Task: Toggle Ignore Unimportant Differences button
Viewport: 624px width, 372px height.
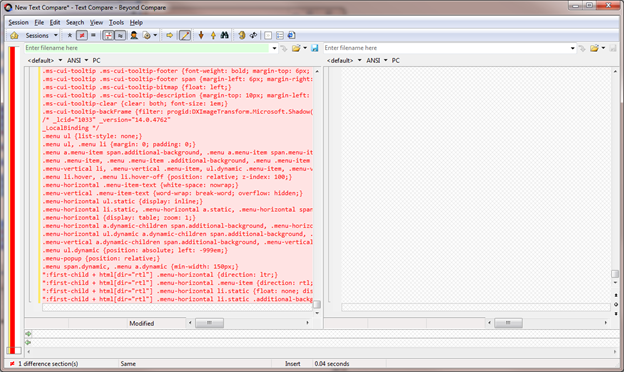Action: 120,35
